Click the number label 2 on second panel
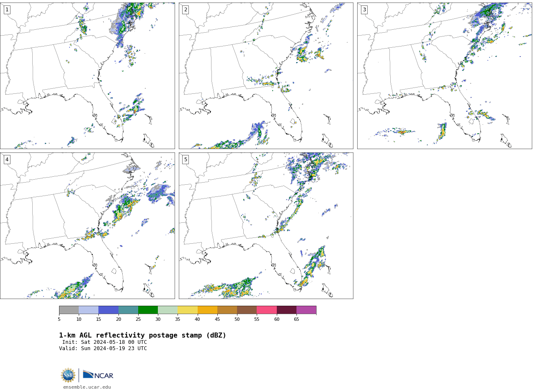 [x=186, y=10]
